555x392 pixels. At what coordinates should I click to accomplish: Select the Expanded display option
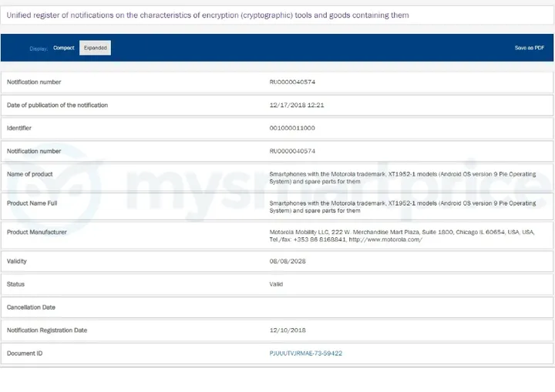tap(96, 49)
